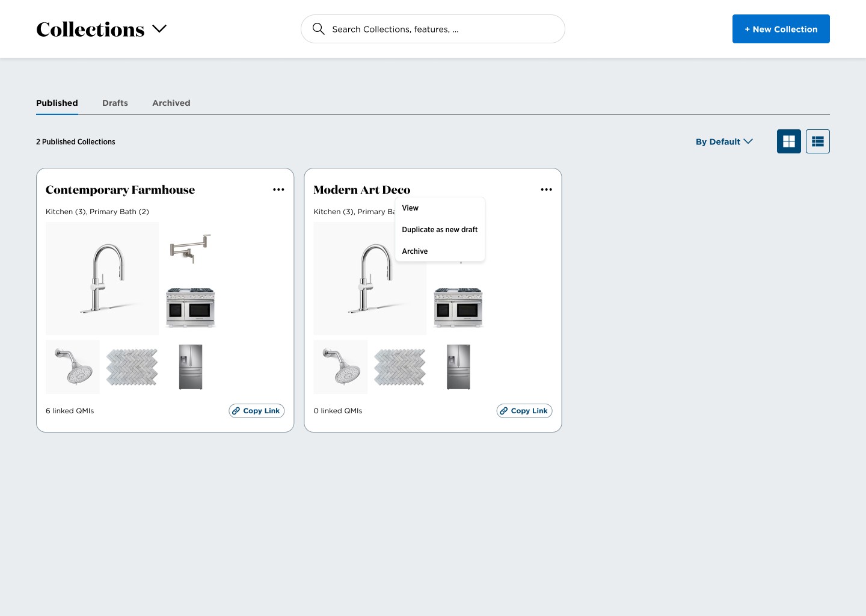The width and height of the screenshot is (866, 616).
Task: Switch to grid view layout
Action: click(x=788, y=141)
